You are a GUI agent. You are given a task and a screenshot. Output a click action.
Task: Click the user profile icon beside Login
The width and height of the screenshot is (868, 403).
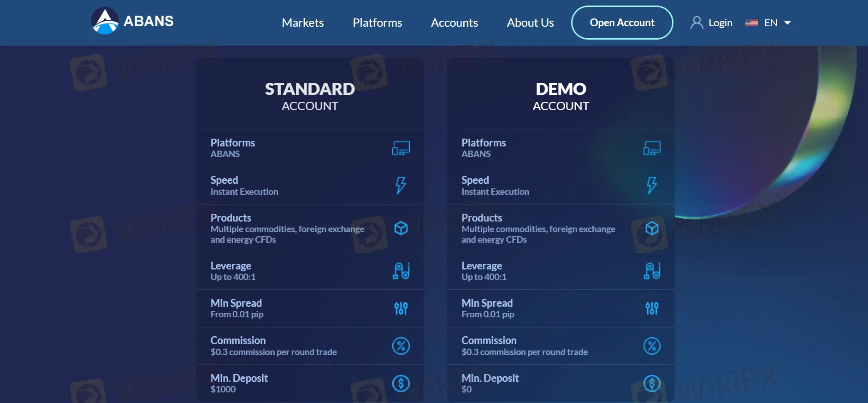coord(697,23)
